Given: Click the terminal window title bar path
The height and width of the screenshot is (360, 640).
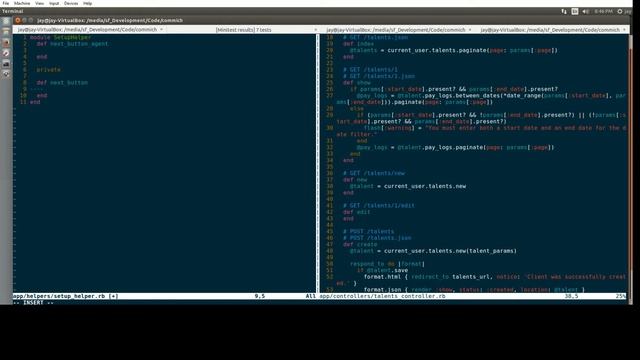Looking at the screenshot, I should pyautogui.click(x=110, y=20).
